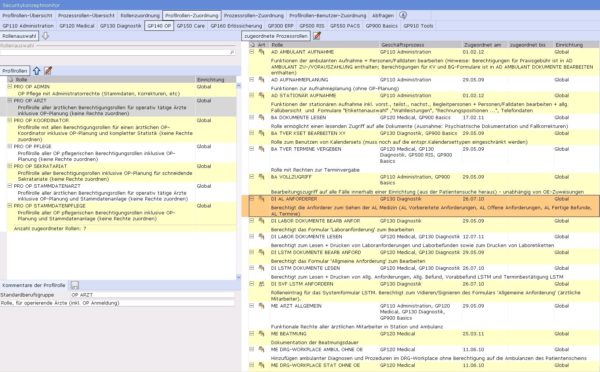
Task: Click the role icon of DI LABOR DOKUMENTE LESEN
Action: coord(261,237)
